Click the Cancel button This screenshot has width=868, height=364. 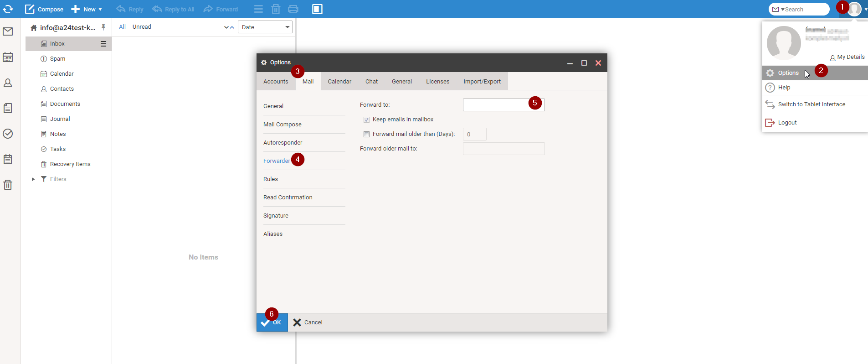(x=308, y=322)
